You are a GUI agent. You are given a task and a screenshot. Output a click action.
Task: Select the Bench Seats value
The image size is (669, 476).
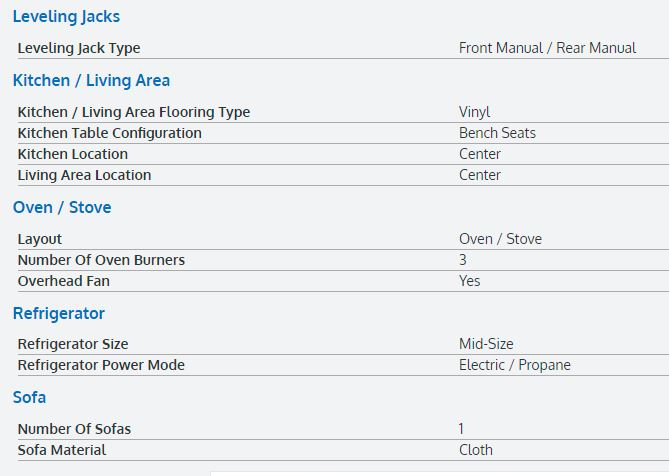(x=497, y=133)
